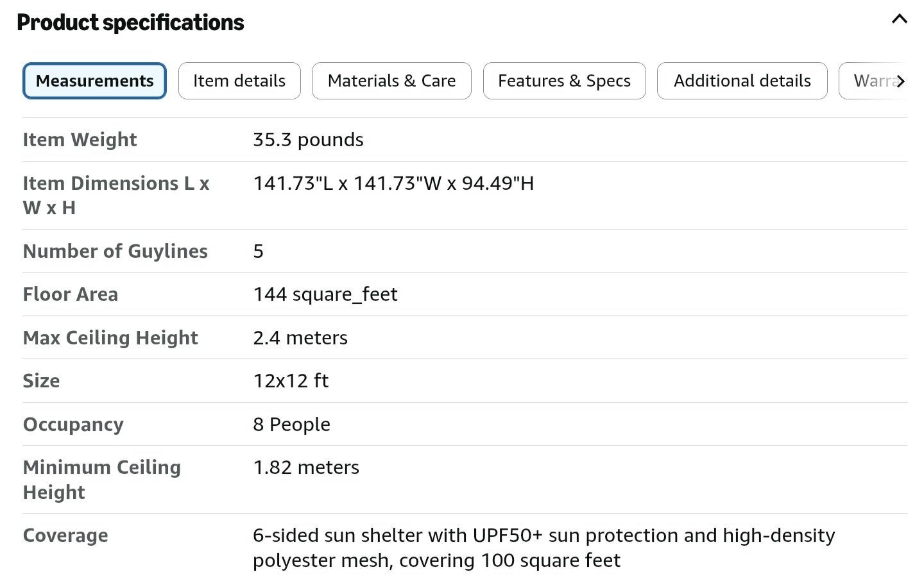Screen dimensions: 924x581
Task: Select the Measurements tab
Action: (x=94, y=81)
